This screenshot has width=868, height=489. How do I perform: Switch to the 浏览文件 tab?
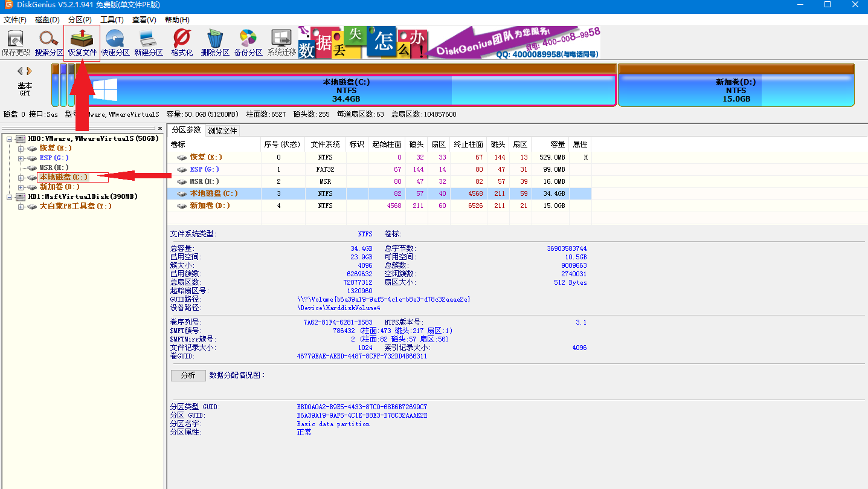(x=223, y=131)
